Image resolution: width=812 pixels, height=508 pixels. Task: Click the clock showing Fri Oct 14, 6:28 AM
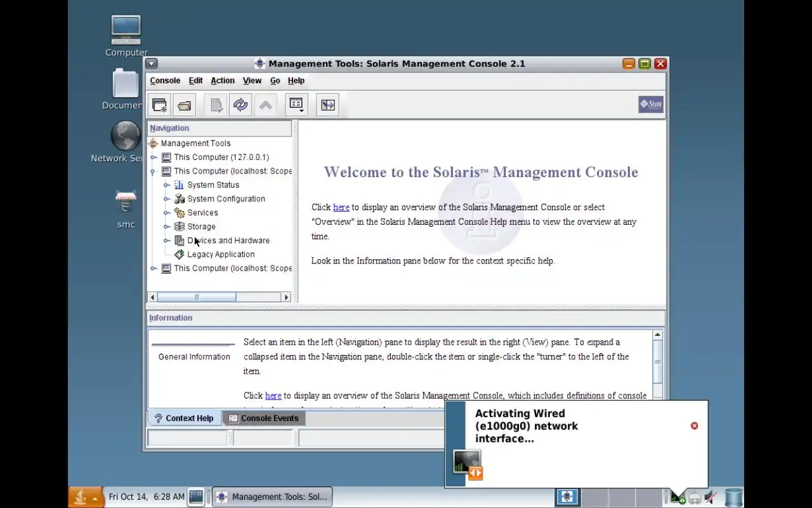(147, 497)
